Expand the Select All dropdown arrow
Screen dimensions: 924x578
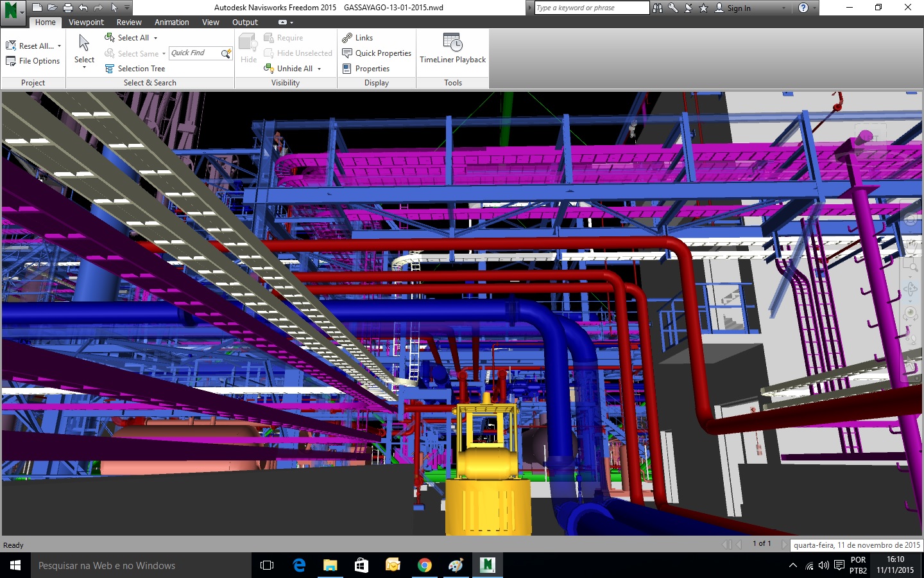point(155,38)
